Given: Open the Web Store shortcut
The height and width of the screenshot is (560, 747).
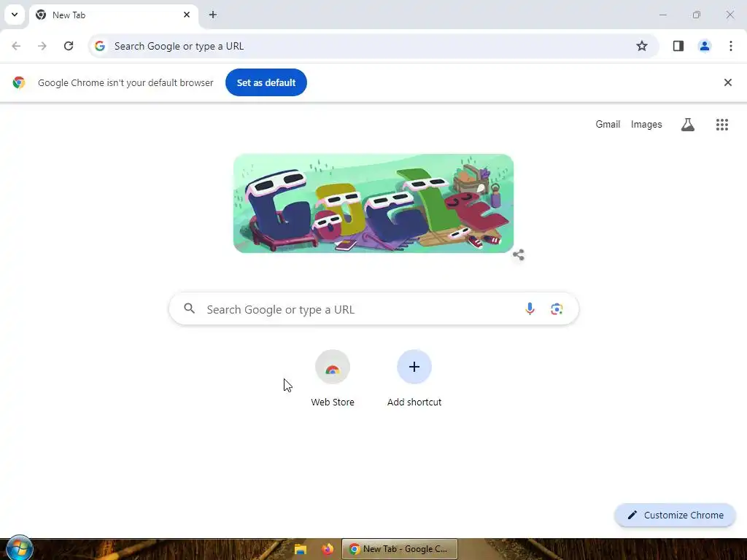Looking at the screenshot, I should coord(333,378).
